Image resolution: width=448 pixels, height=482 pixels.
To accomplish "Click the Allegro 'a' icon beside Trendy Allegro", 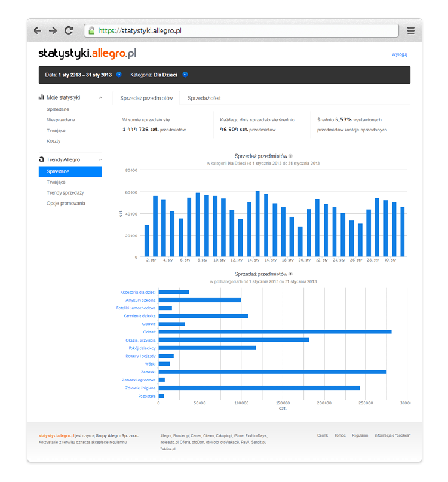I will point(41,159).
